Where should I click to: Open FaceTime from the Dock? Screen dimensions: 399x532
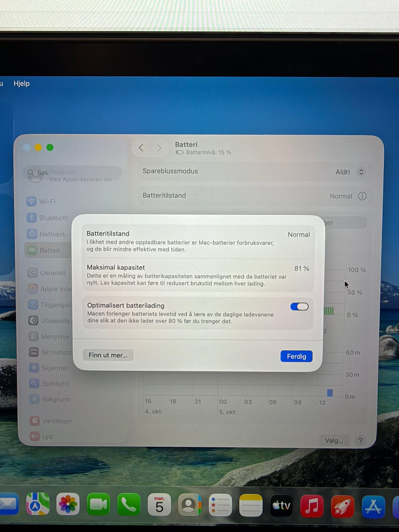coord(99,505)
